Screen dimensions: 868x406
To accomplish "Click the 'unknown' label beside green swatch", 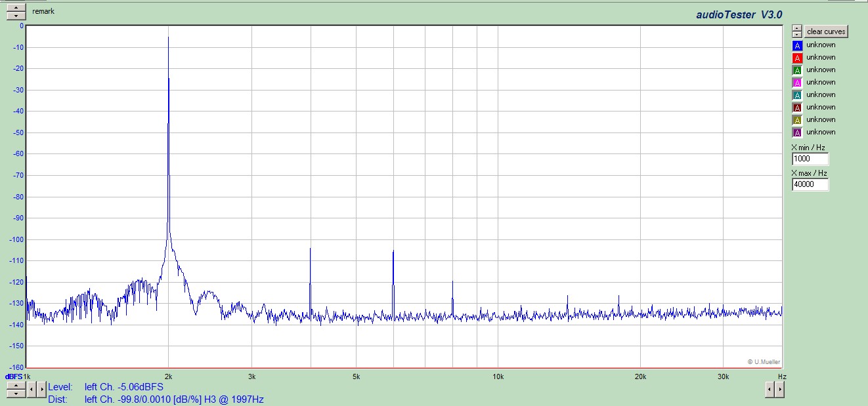I will (x=821, y=70).
